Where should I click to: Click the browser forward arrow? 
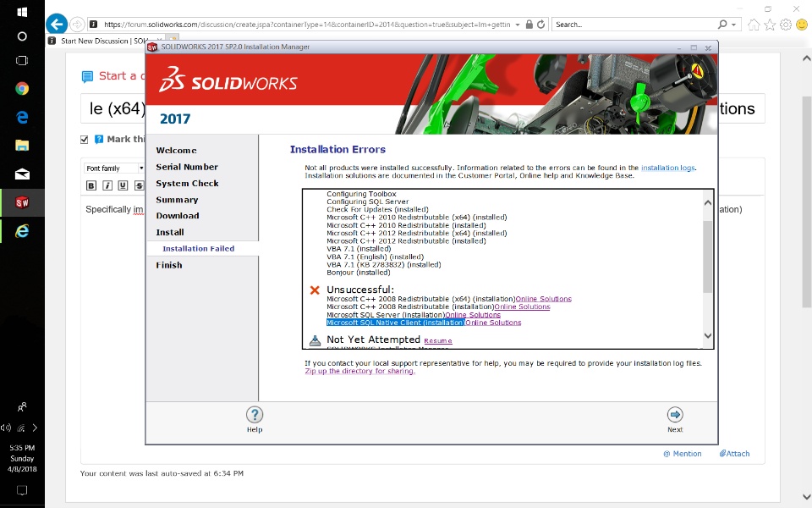[77, 25]
